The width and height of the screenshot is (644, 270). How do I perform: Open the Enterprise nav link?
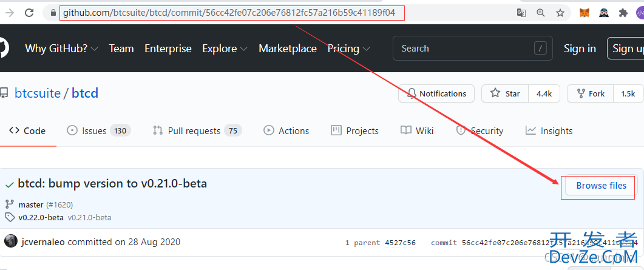click(168, 49)
